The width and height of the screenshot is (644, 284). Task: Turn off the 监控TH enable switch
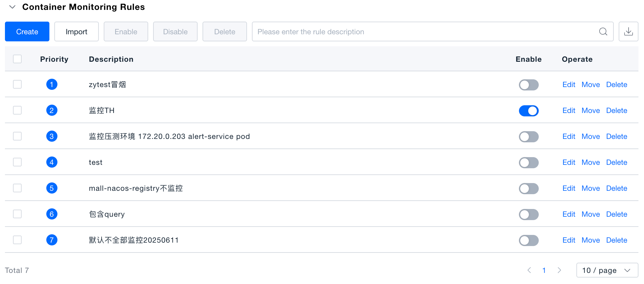click(529, 111)
